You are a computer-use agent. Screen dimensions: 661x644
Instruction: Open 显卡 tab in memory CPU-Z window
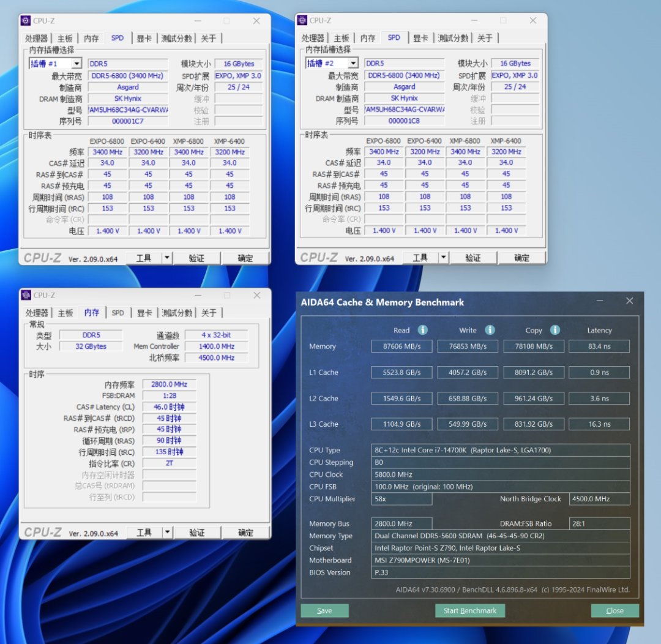pyautogui.click(x=144, y=313)
